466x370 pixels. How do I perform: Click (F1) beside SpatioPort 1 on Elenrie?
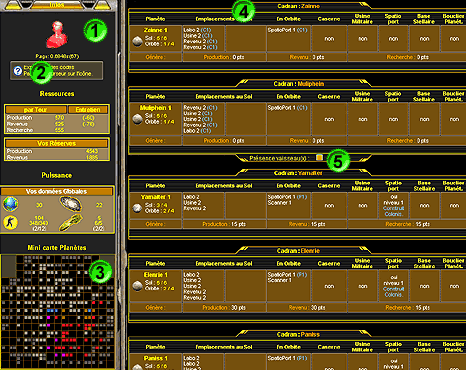302,275
